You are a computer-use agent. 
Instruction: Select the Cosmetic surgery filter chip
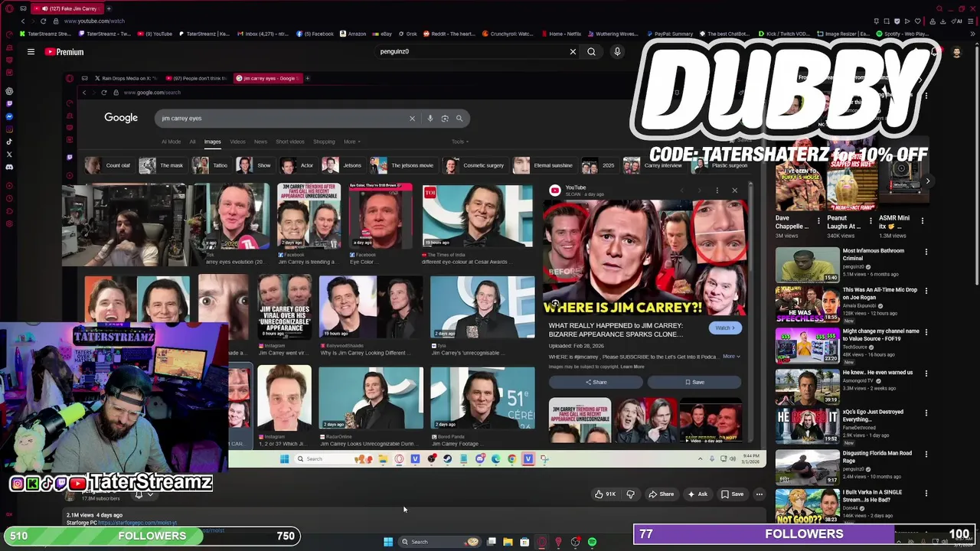click(x=475, y=165)
